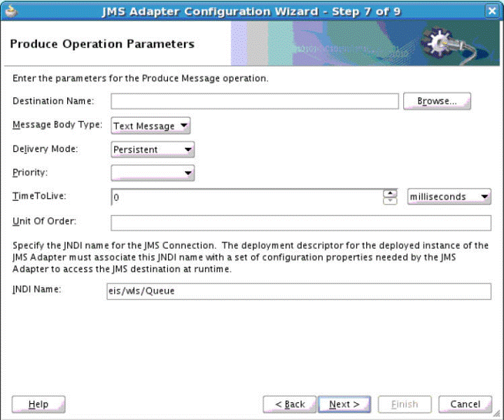
Task: Click the 'Enter the parameters for the Produce Message' text
Action: (140, 78)
